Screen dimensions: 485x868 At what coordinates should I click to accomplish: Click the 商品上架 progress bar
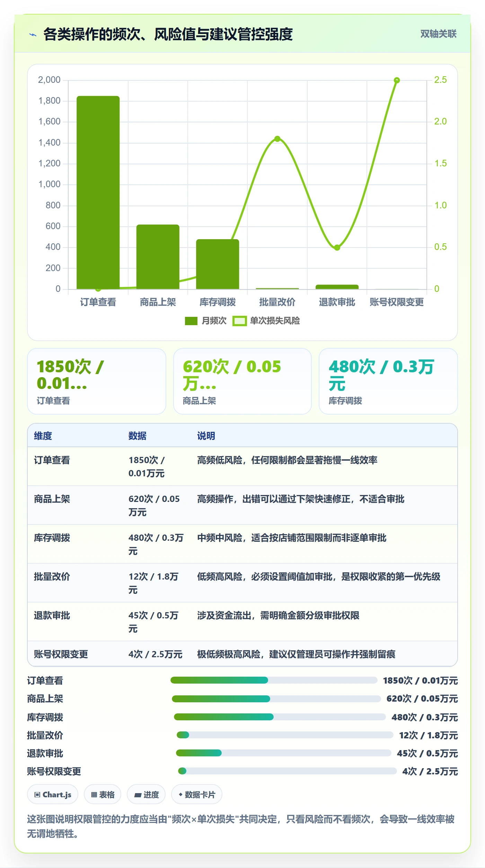[276, 698]
